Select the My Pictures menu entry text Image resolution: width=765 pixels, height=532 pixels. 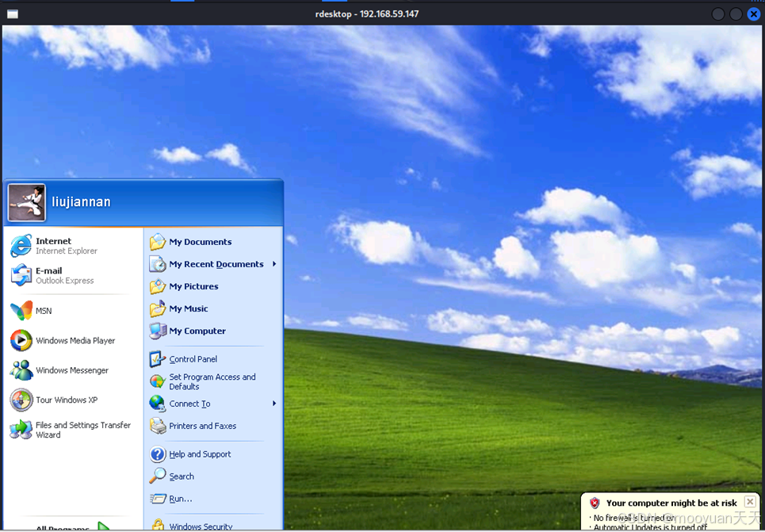193,286
